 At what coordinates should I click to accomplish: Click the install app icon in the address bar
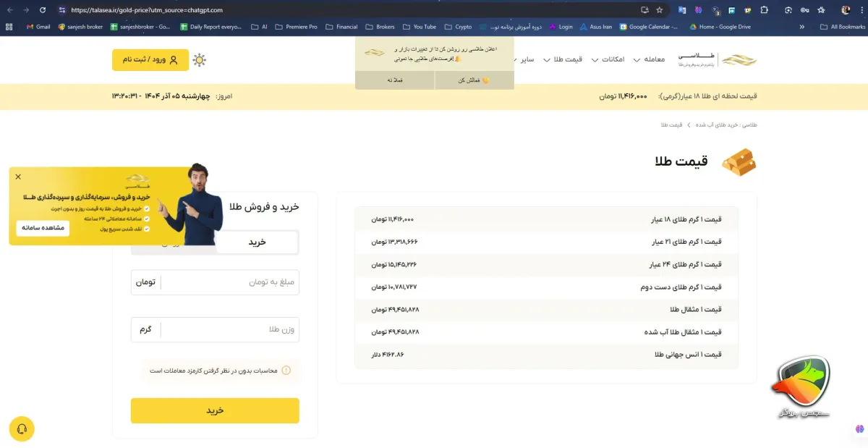644,10
